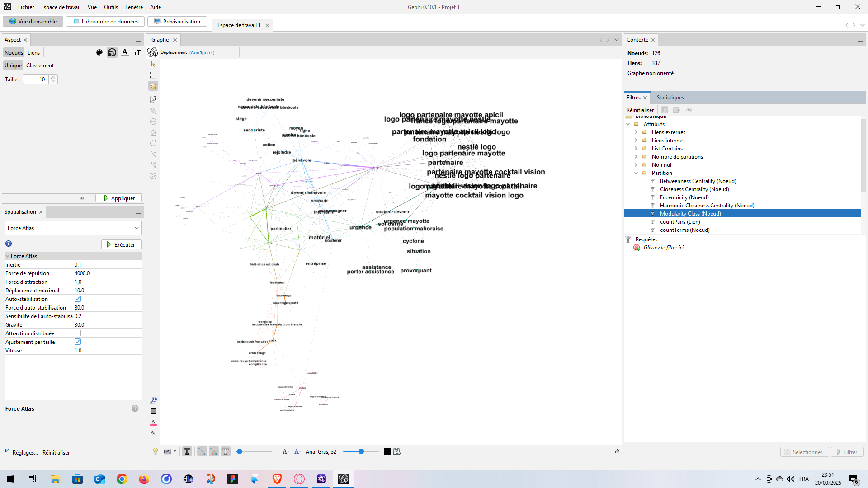Image resolution: width=868 pixels, height=488 pixels.
Task: Change background color via lightbulb icon
Action: click(156, 451)
